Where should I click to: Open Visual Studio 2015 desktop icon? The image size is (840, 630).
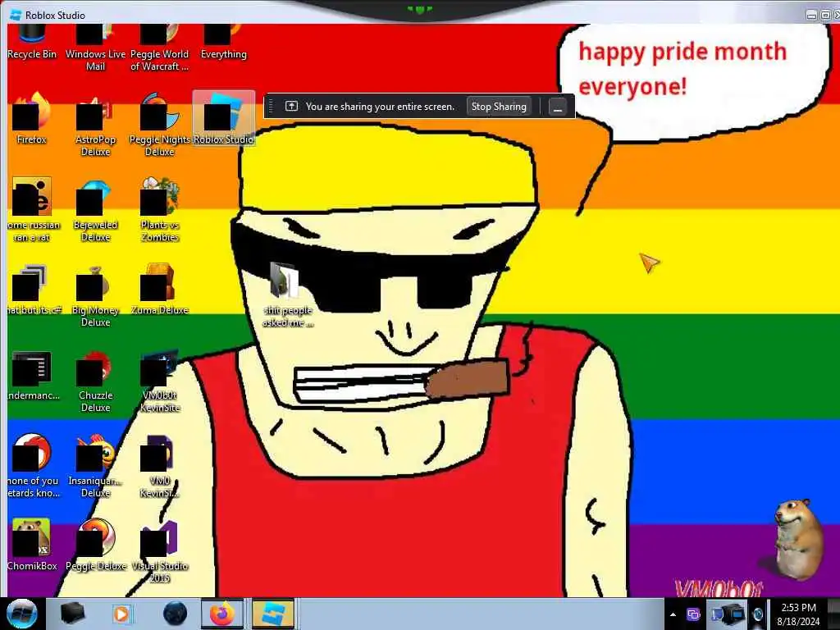click(160, 552)
